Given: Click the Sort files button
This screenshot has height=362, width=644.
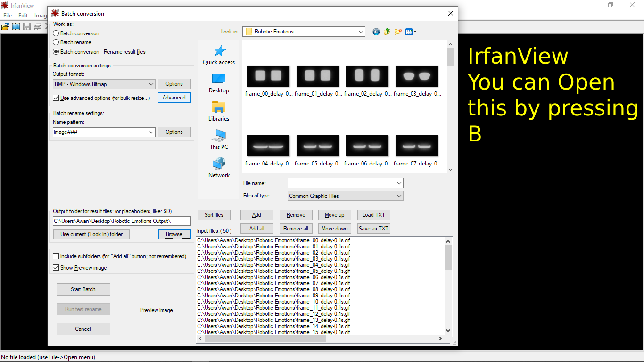Looking at the screenshot, I should pos(214,215).
